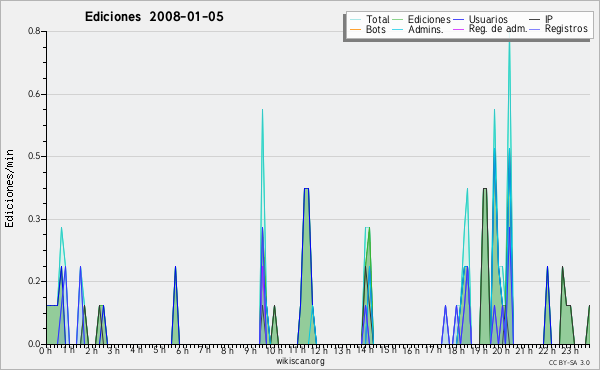Click the blue line swatch beside Usuarios
Viewport: 600px width, 370px height.
point(458,20)
